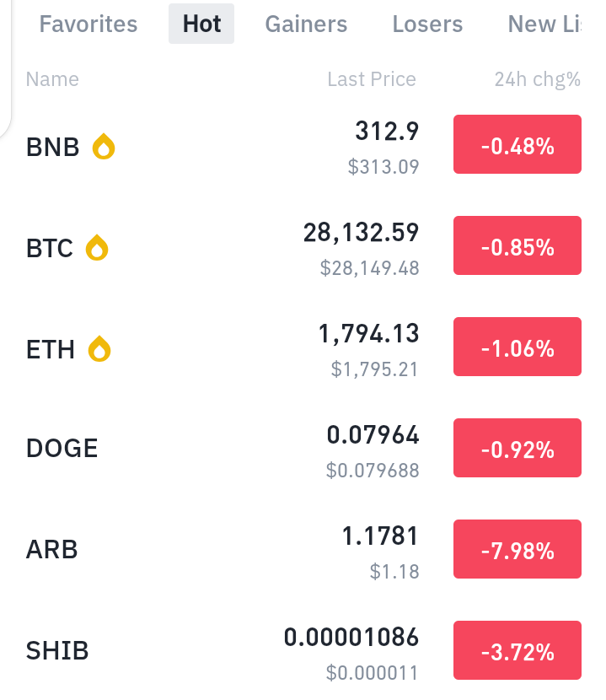Open the Gainers tab
Viewport: 606px width, 700px height.
tap(306, 24)
